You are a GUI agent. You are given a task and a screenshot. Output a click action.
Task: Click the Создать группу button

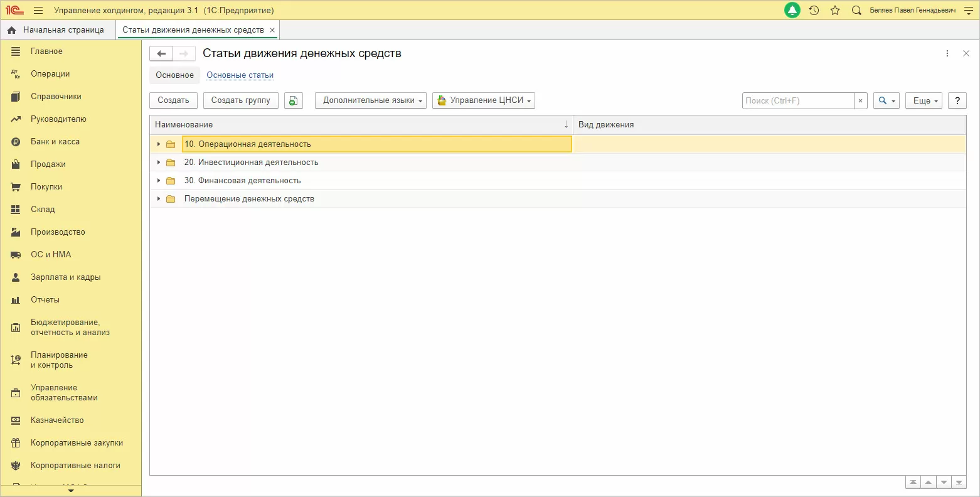coord(240,100)
